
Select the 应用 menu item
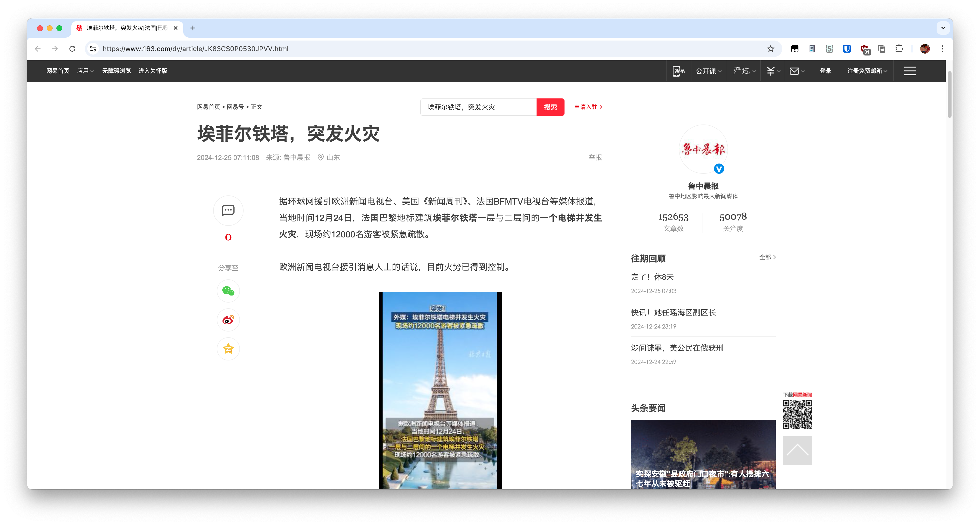[83, 71]
